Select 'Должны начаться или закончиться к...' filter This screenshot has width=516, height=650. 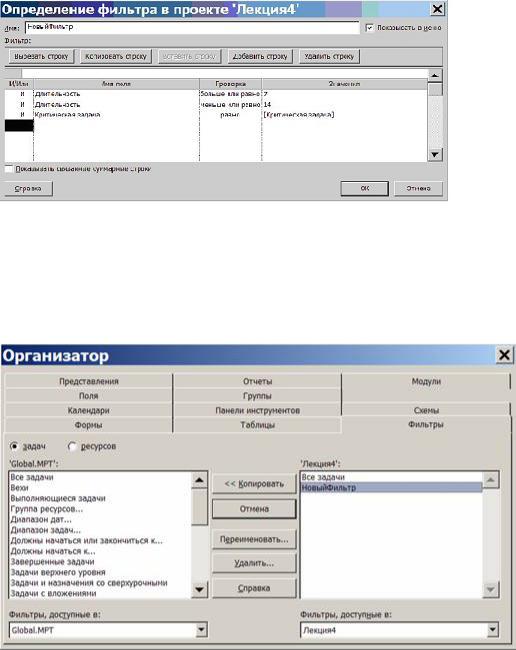pos(100,541)
